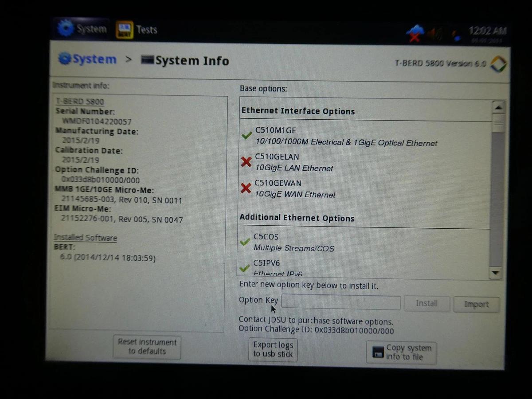The width and height of the screenshot is (532, 399).
Task: Click the Tests yellow icon in top bar
Action: point(124,30)
